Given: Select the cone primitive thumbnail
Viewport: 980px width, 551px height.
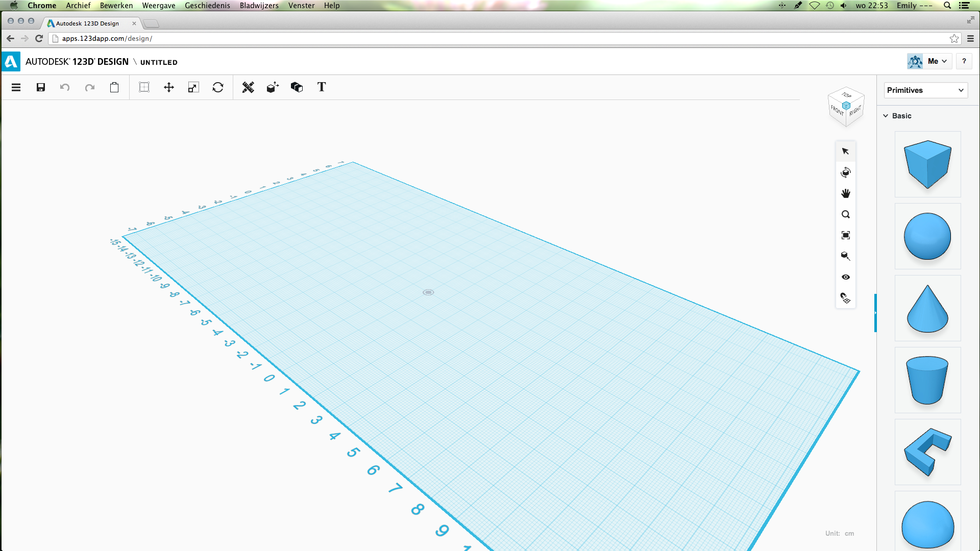Looking at the screenshot, I should pos(927,308).
